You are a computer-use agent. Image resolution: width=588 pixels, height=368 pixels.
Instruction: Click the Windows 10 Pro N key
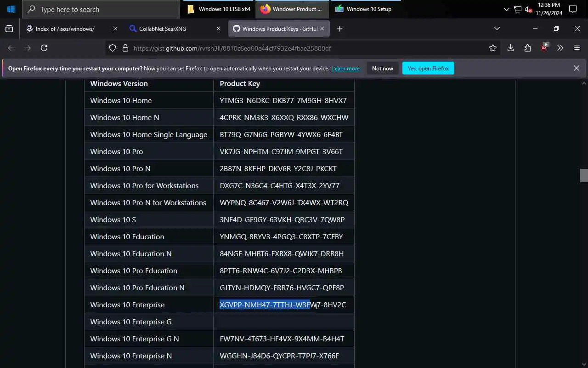coord(278,168)
